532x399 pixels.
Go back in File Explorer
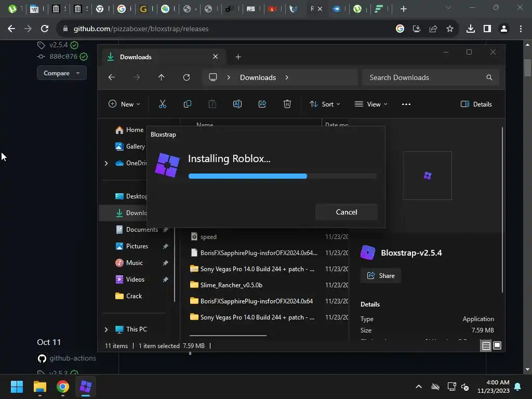tap(112, 77)
